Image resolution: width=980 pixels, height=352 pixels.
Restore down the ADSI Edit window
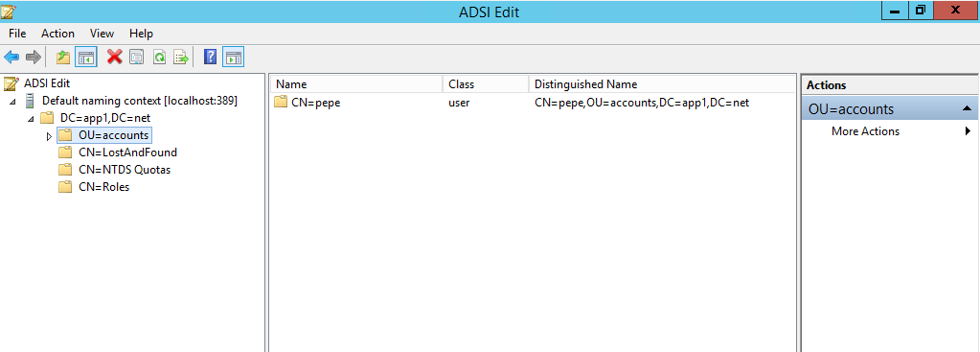click(x=920, y=11)
